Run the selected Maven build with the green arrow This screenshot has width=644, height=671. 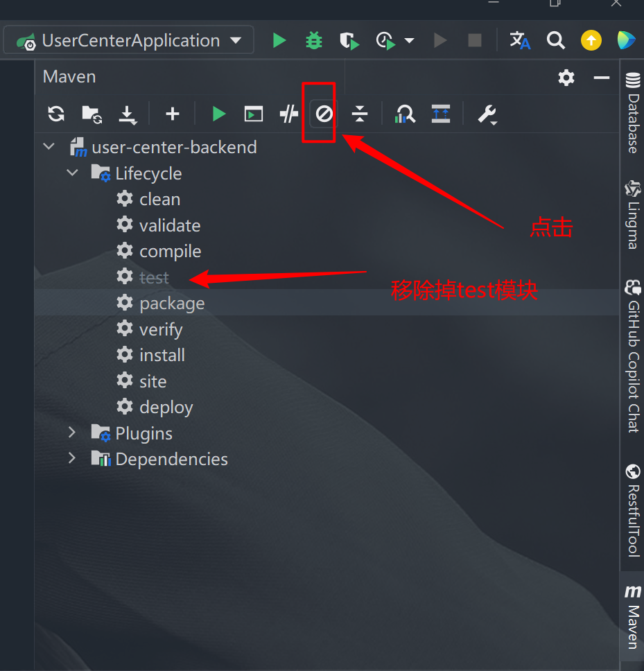219,114
